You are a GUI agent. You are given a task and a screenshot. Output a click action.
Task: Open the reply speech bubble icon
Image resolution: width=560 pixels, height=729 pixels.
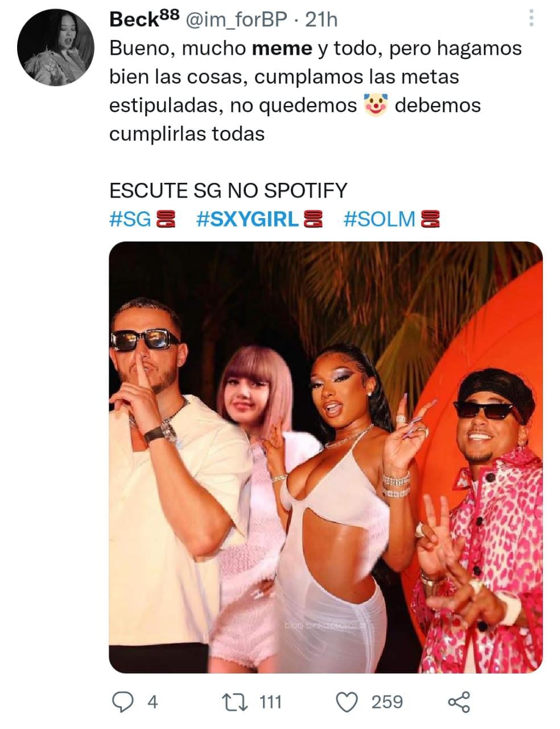pos(121,702)
